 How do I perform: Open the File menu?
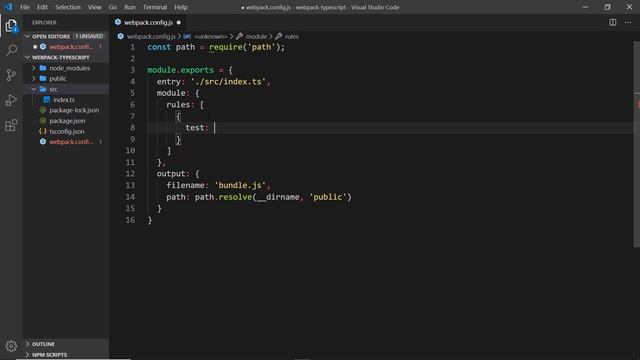25,7
